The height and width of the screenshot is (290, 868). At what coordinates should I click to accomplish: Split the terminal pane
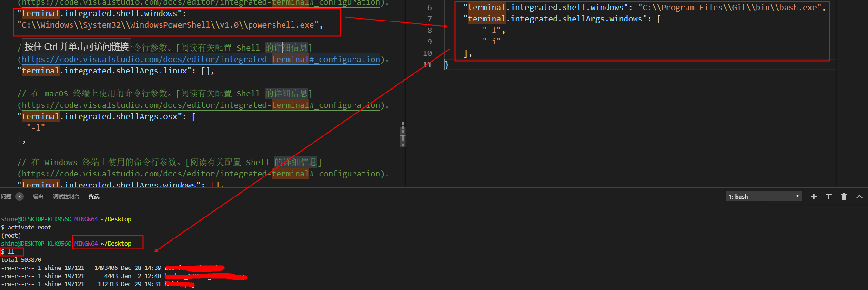point(829,197)
